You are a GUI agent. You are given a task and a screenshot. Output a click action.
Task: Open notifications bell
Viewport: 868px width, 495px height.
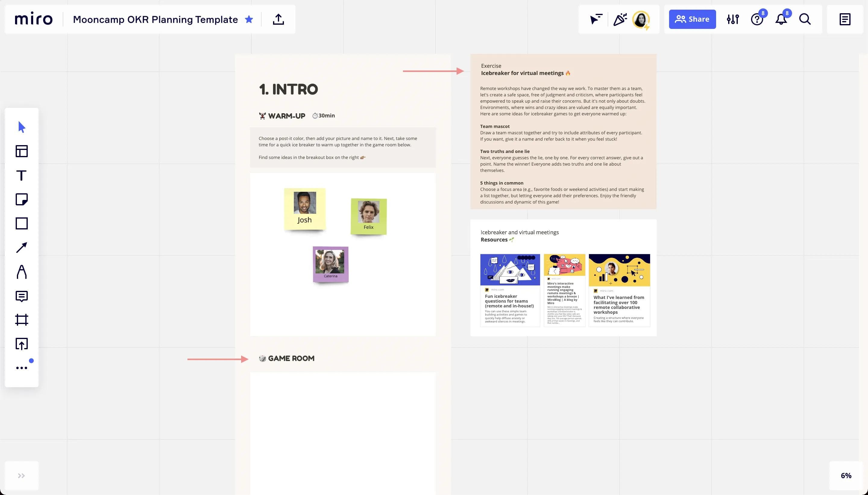(781, 19)
